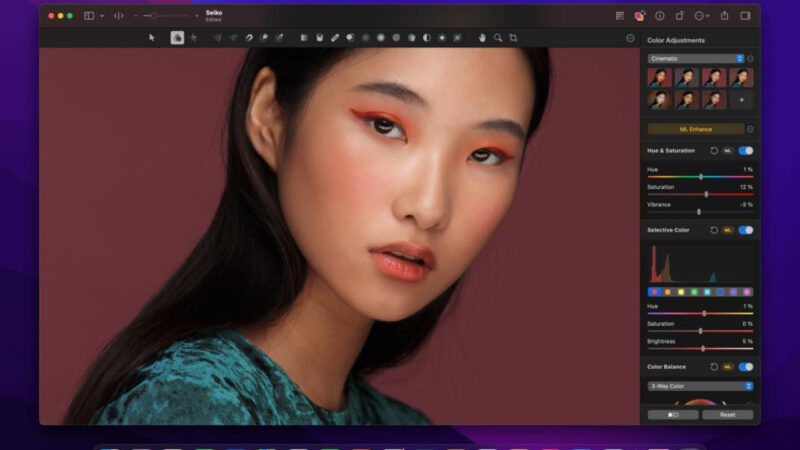The width and height of the screenshot is (800, 450).
Task: Select the yellow Selective Color swatch
Action: click(x=681, y=292)
